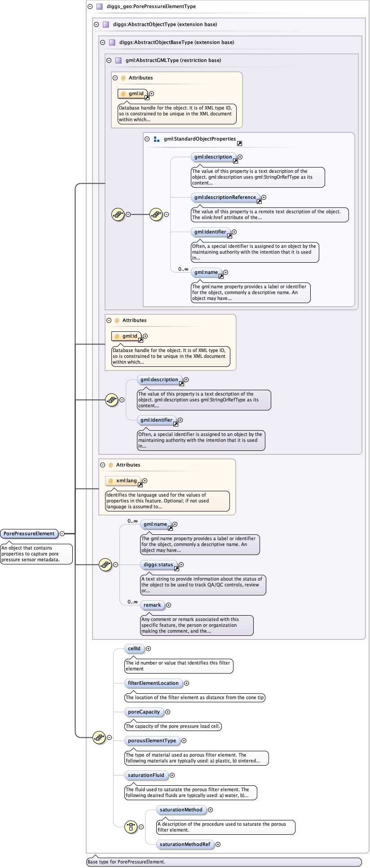Open the xml:lang reference arrow icon
Screen dimensions: 370x868
point(140,485)
